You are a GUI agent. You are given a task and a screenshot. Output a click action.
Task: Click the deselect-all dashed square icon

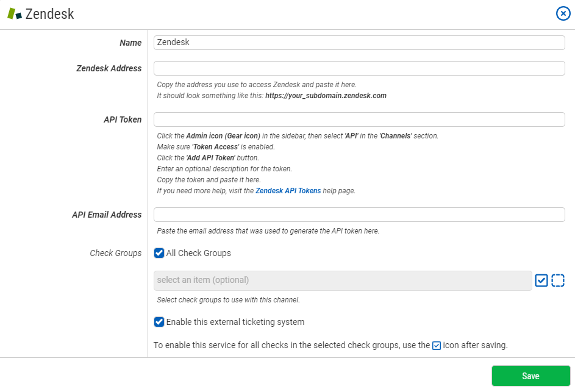pyautogui.click(x=558, y=280)
